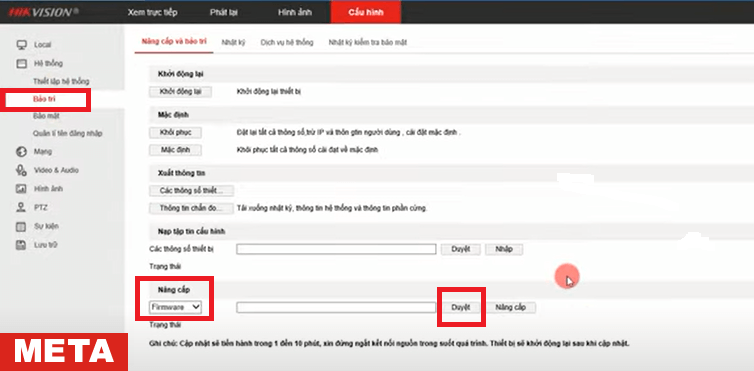Click the Khởi động lại reboot button
The width and height of the screenshot is (754, 371).
[x=180, y=92]
